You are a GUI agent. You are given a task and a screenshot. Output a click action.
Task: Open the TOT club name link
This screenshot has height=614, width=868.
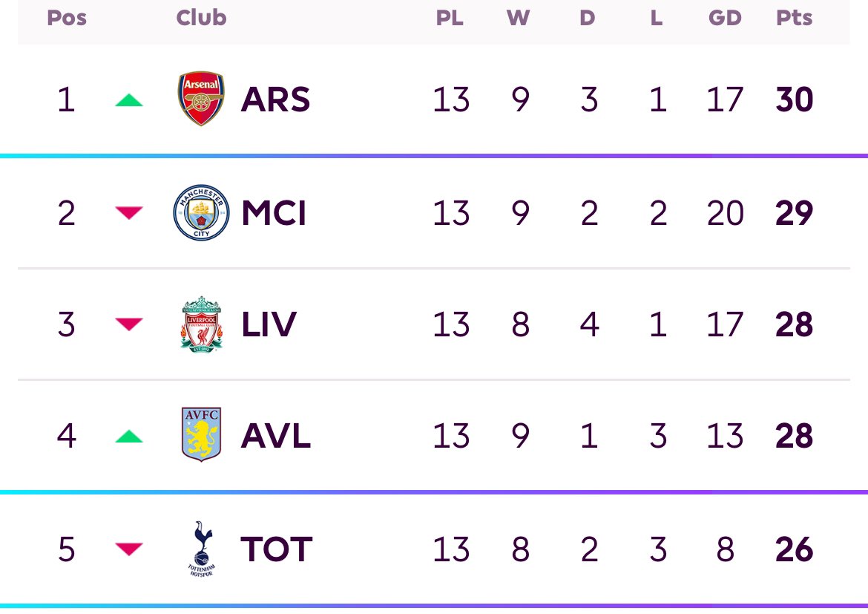coord(276,549)
